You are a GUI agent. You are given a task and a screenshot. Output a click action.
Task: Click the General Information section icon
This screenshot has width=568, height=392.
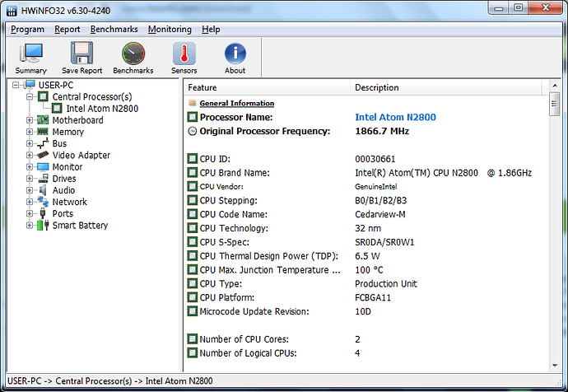coord(193,103)
